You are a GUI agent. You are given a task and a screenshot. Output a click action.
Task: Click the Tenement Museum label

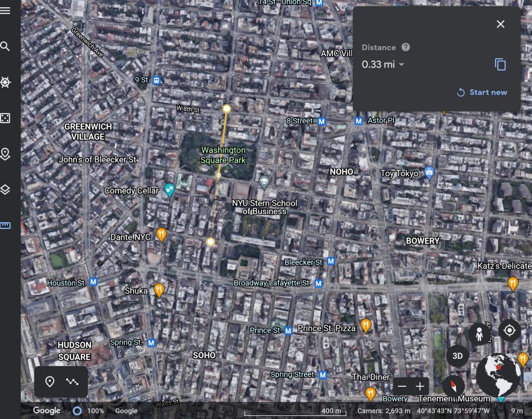454,399
